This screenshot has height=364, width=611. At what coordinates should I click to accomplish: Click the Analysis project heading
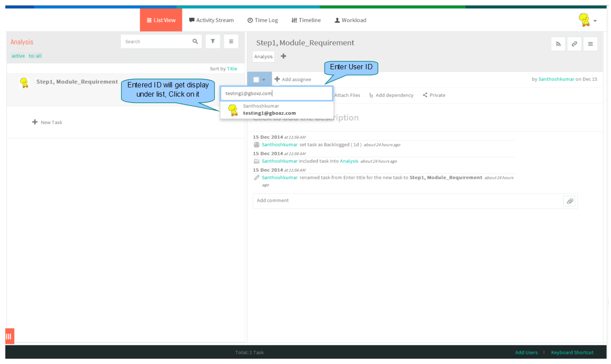point(22,42)
